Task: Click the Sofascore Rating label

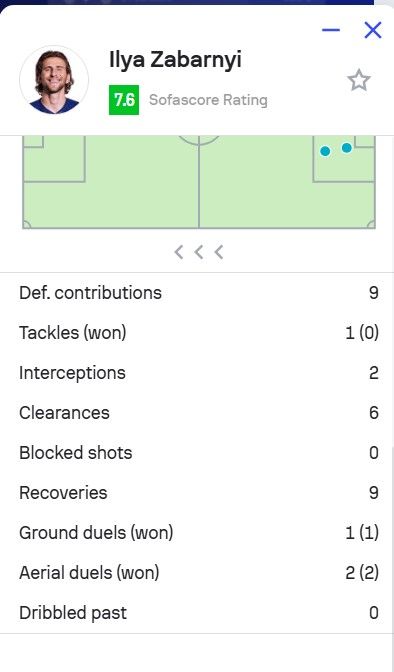Action: (208, 100)
